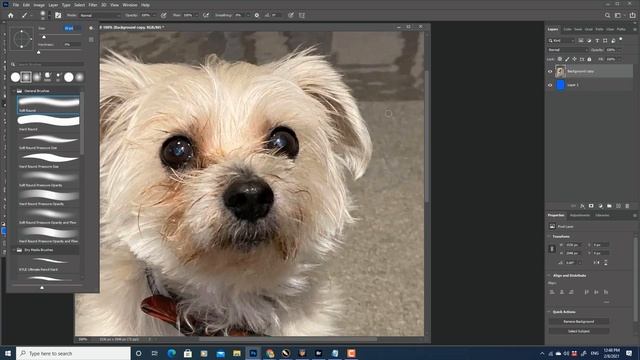Viewport: 640px width, 360px height.
Task: Add layer mask icon
Action: (x=591, y=206)
